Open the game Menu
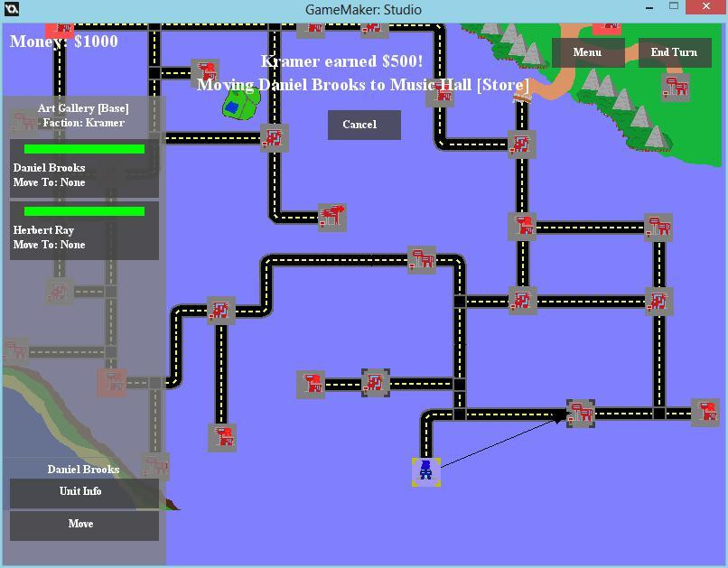The width and height of the screenshot is (728, 568). [588, 52]
